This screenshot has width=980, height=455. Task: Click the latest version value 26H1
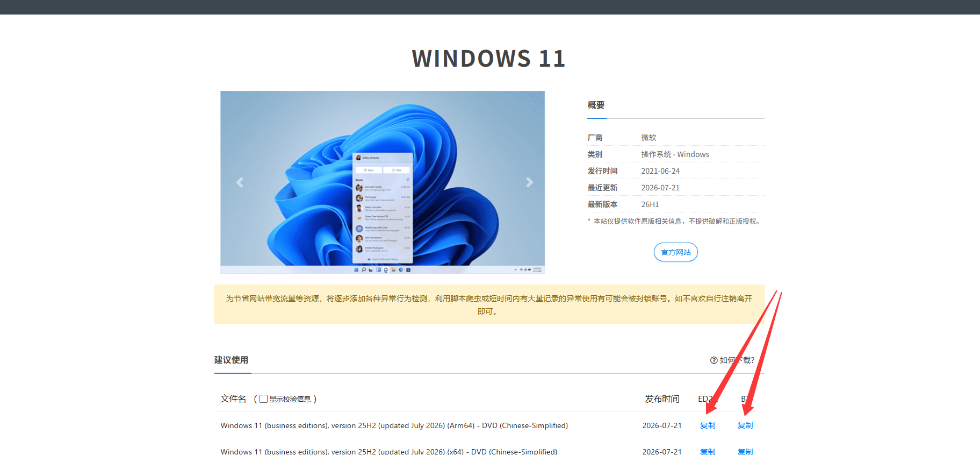point(650,204)
